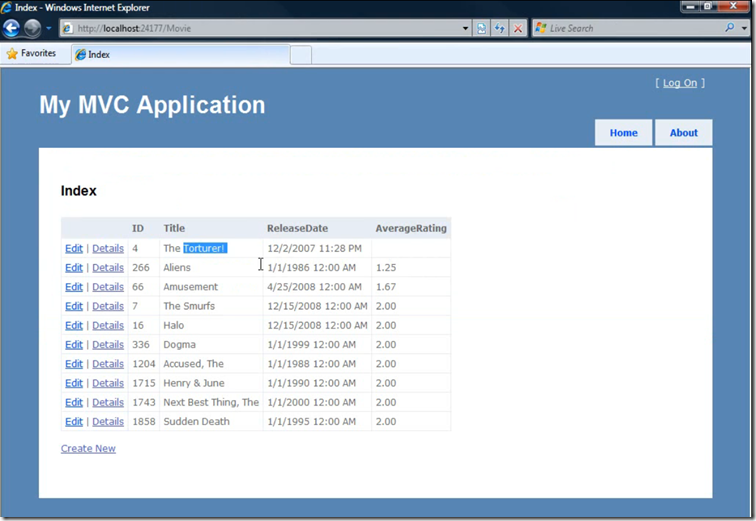Screen dimensions: 756x521
Task: Click the Internet Explorer title bar icon
Action: [7, 7]
